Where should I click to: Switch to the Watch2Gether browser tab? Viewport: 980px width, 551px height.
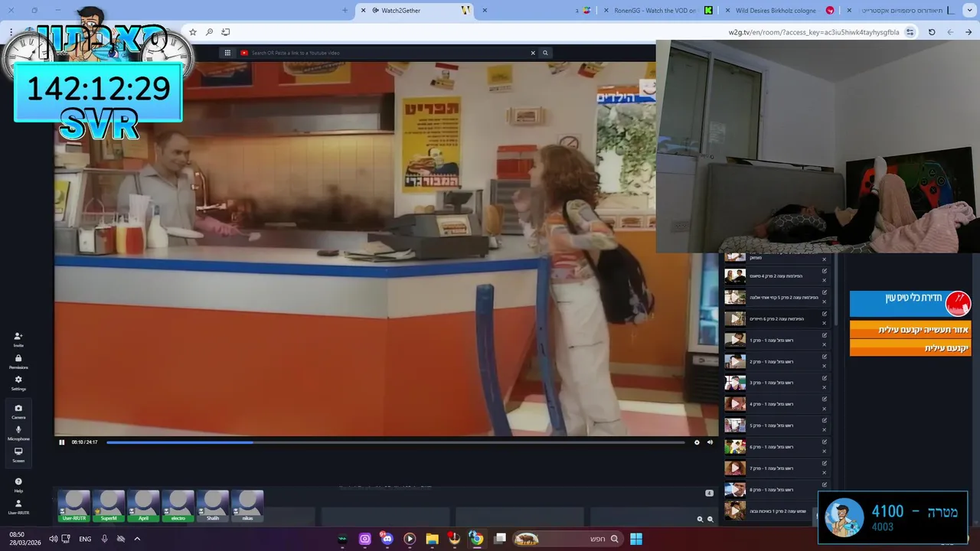click(416, 10)
